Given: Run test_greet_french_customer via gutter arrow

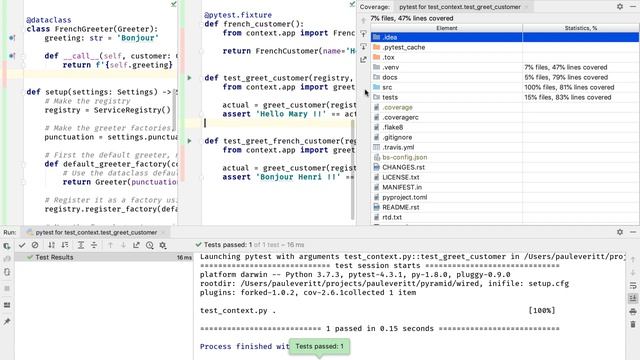Looking at the screenshot, I should tap(189, 141).
